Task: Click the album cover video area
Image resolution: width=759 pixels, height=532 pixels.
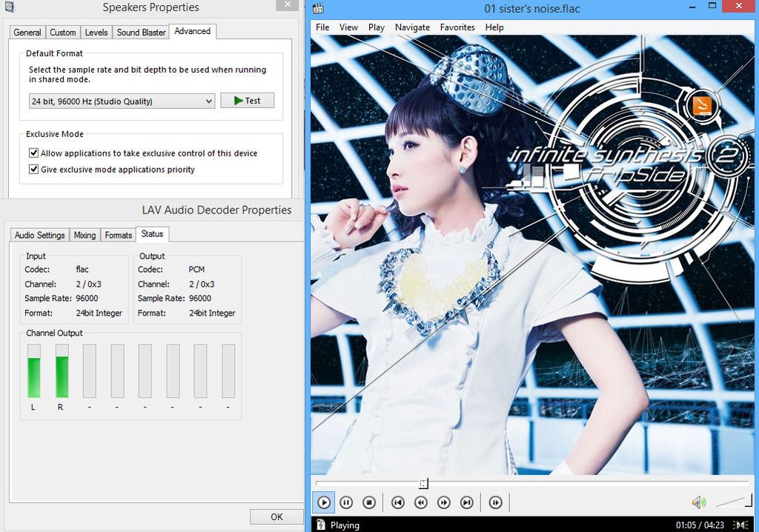Action: [x=532, y=255]
